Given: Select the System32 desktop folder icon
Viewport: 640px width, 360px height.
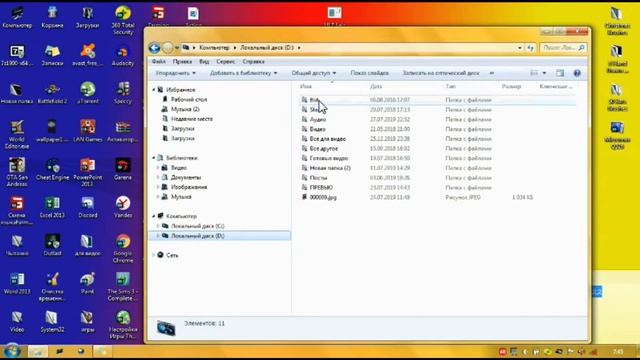Looking at the screenshot, I should pos(52,322).
